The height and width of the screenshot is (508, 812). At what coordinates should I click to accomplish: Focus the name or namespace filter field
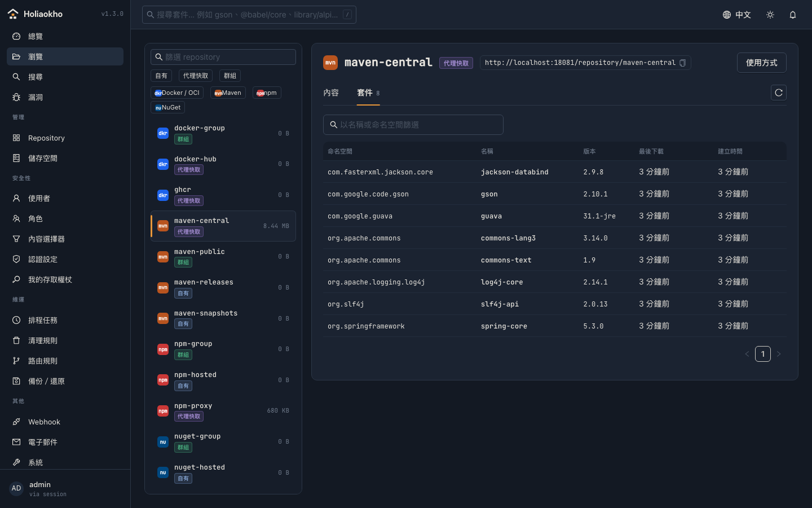(x=413, y=125)
